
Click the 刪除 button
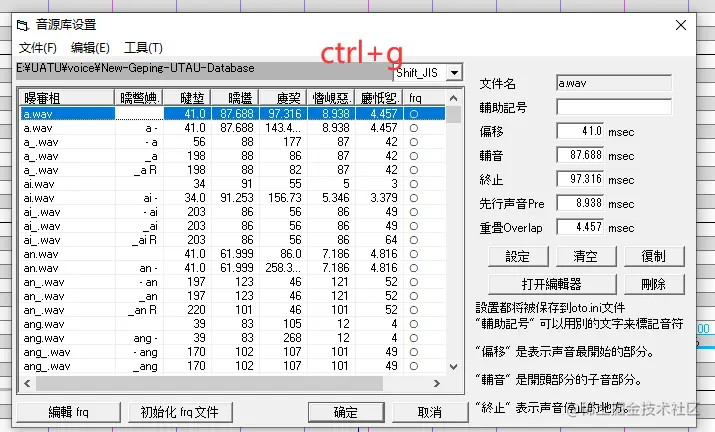point(654,284)
